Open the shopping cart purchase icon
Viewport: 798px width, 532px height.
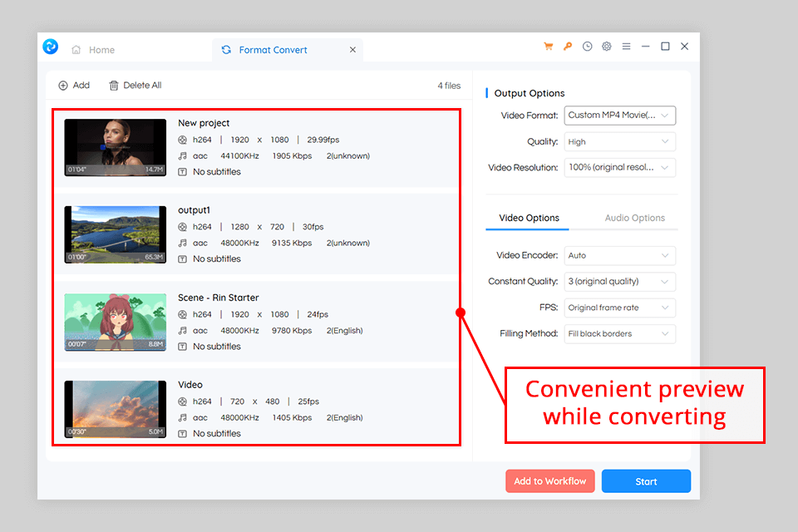click(x=548, y=47)
